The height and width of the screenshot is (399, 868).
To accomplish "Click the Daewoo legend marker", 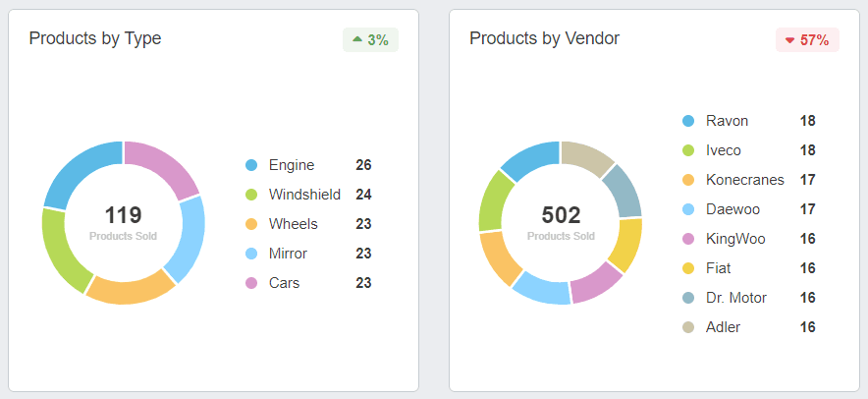I will pos(688,209).
